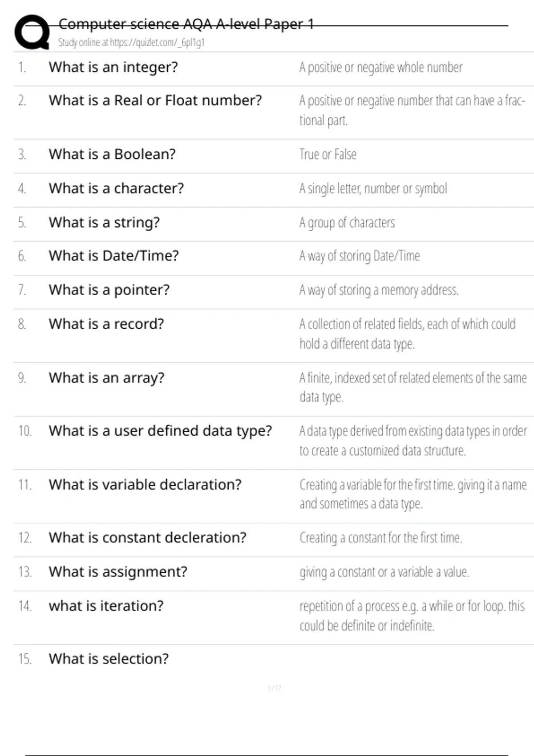This screenshot has height=756, width=534.
Task: Select the 'What is a pointer?' term
Action: (109, 290)
